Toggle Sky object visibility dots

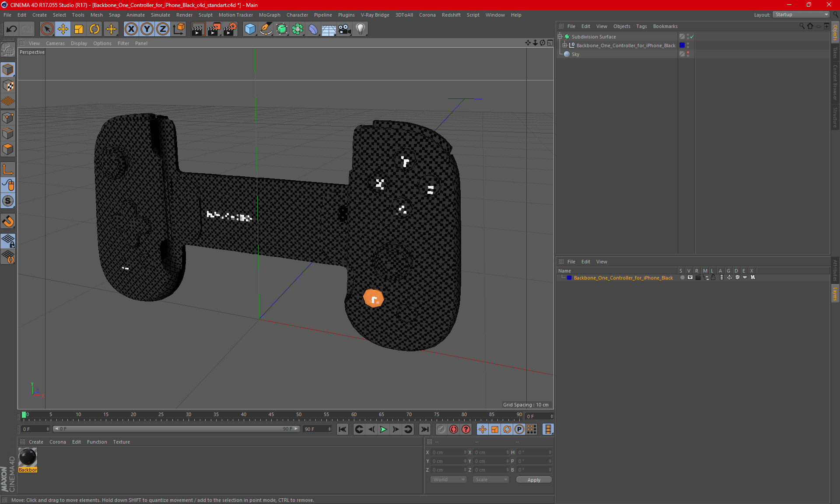(x=688, y=54)
